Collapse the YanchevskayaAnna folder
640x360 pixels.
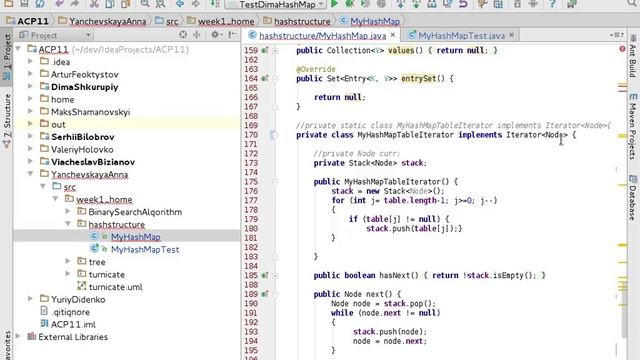(x=30, y=174)
